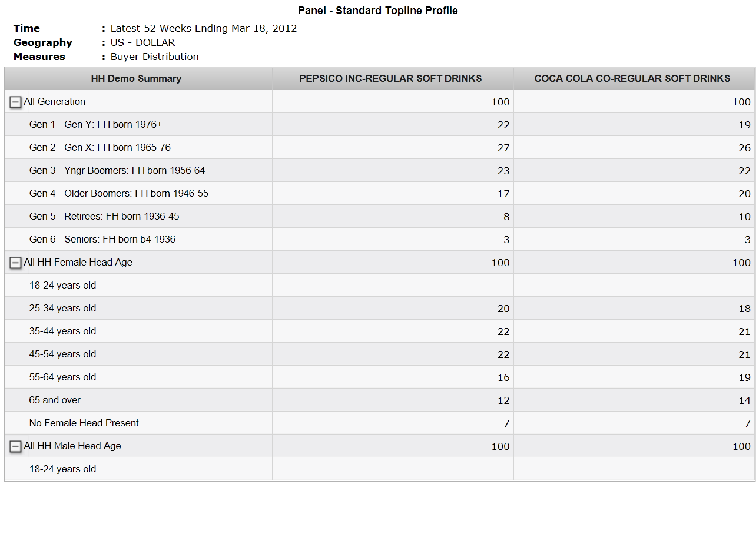Select Gen 4 - Older Boomers row
Image resolution: width=756 pixels, height=557 pixels.
coord(380,193)
